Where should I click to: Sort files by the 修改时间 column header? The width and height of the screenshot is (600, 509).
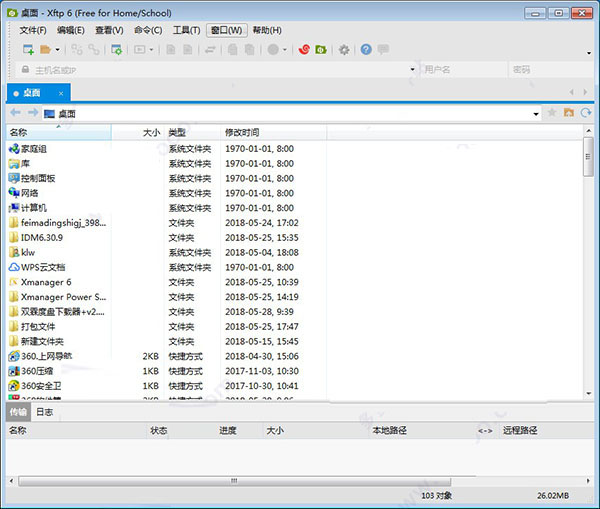click(x=242, y=132)
